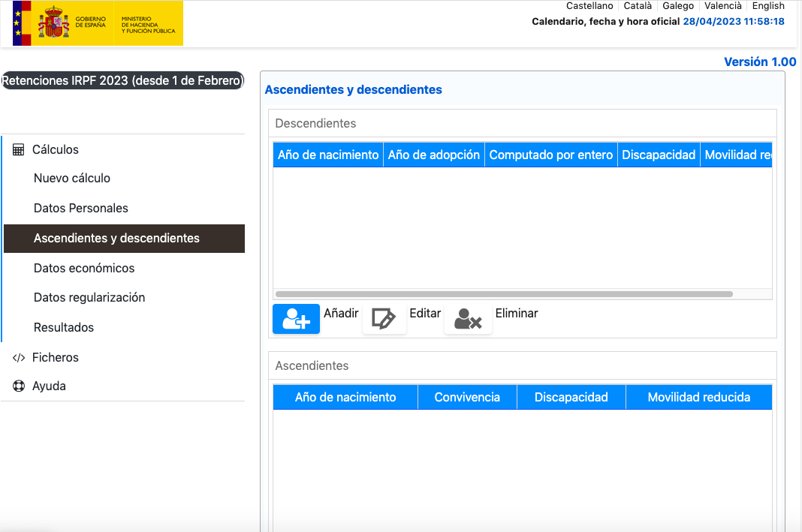This screenshot has width=802, height=532.
Task: Open Datos Personales section
Action: (x=81, y=208)
